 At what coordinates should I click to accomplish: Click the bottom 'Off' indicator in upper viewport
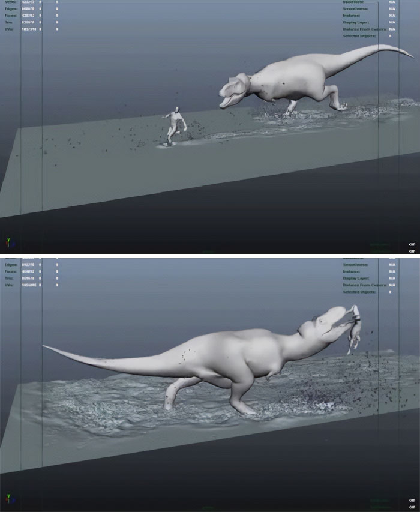click(x=412, y=251)
